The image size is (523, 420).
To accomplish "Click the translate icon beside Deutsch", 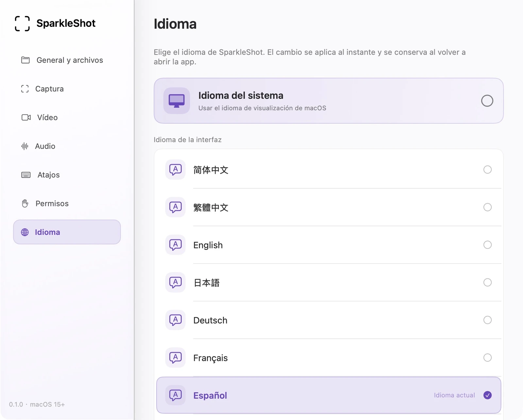I will pyautogui.click(x=176, y=320).
